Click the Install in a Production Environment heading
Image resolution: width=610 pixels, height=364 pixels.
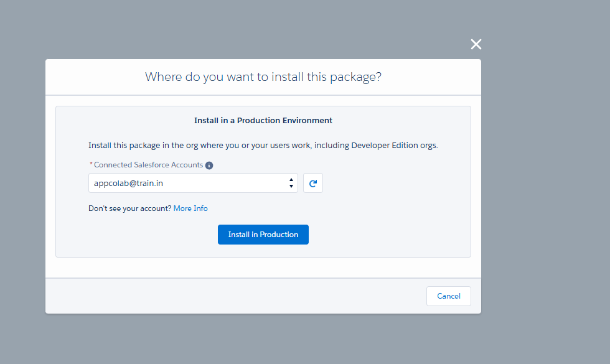click(263, 121)
